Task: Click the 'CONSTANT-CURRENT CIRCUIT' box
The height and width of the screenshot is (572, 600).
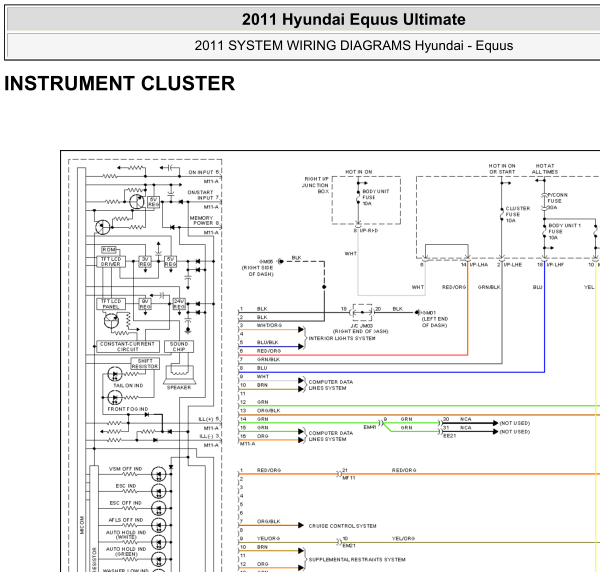Action: (x=127, y=347)
